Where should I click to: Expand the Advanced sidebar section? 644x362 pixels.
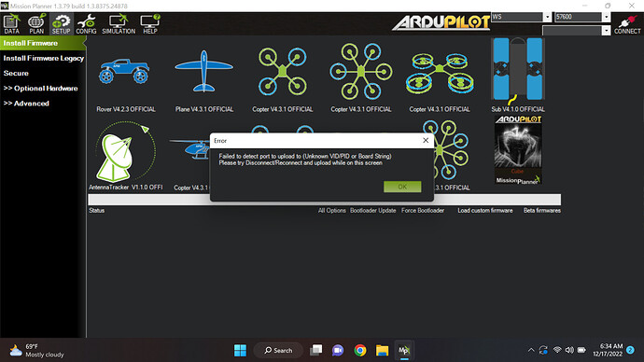point(26,104)
